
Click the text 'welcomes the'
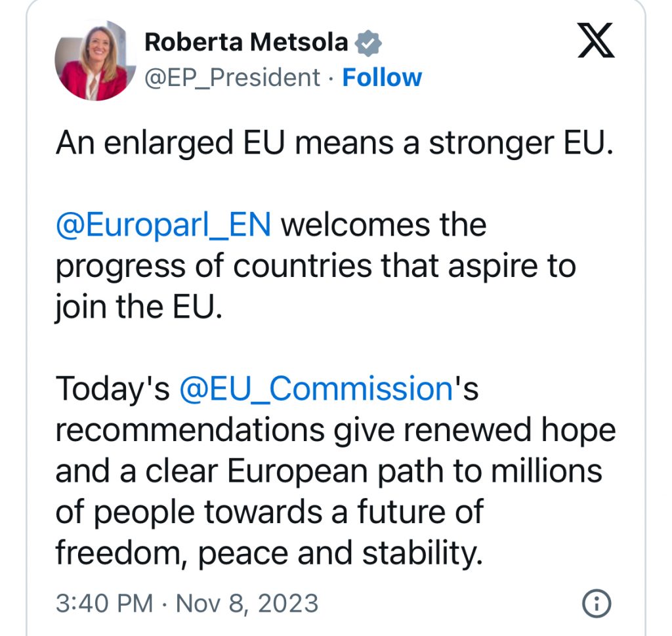(383, 225)
